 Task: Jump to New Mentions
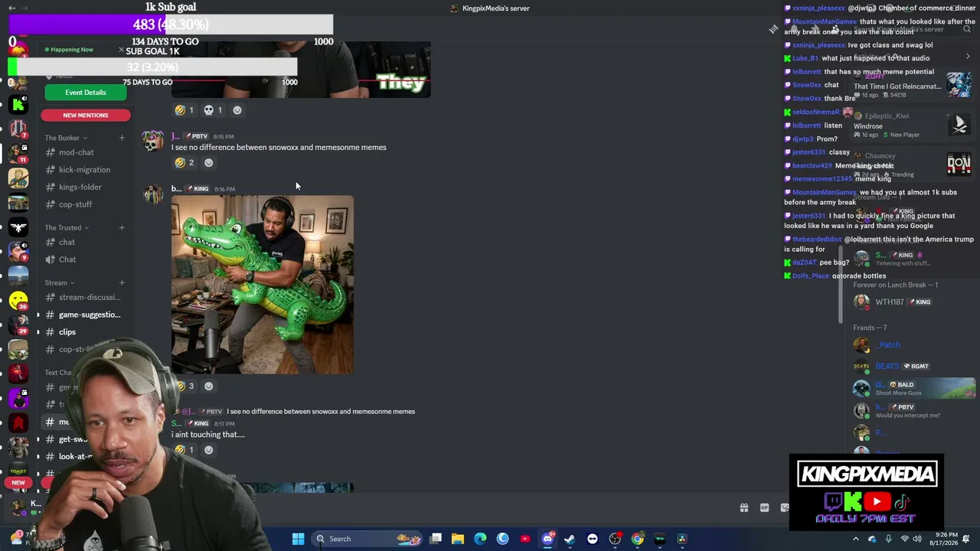pyautogui.click(x=86, y=115)
